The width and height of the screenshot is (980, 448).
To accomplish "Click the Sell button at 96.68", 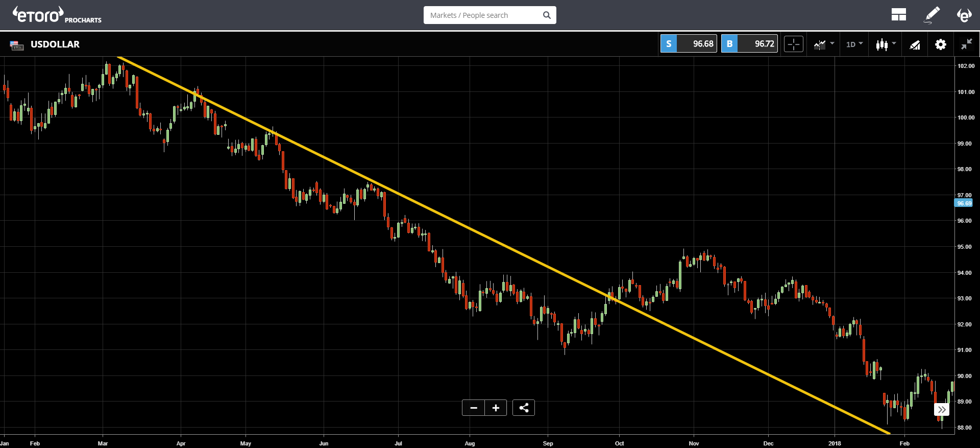I will tap(689, 44).
